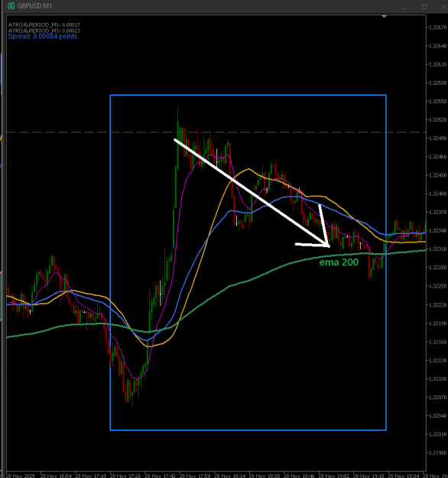Click the green 'ema 200' chart label

(339, 262)
